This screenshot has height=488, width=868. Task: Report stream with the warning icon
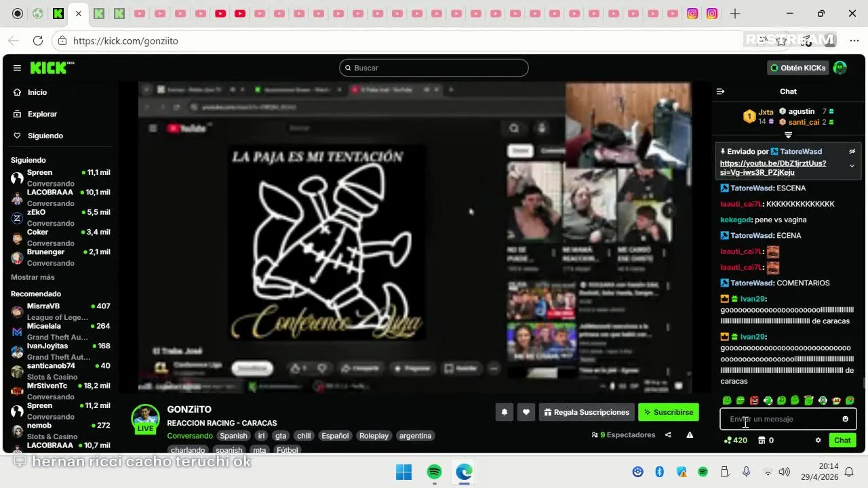(690, 435)
